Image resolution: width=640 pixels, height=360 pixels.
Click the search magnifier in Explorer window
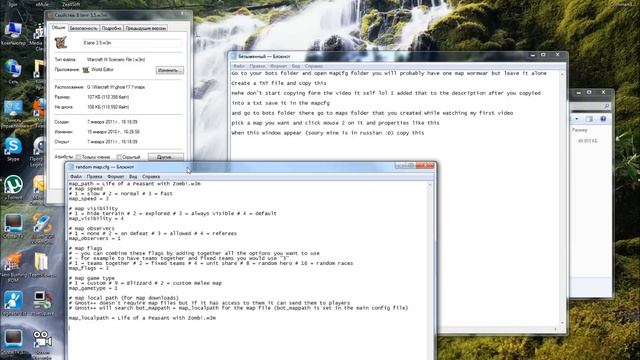pyautogui.click(x=607, y=106)
